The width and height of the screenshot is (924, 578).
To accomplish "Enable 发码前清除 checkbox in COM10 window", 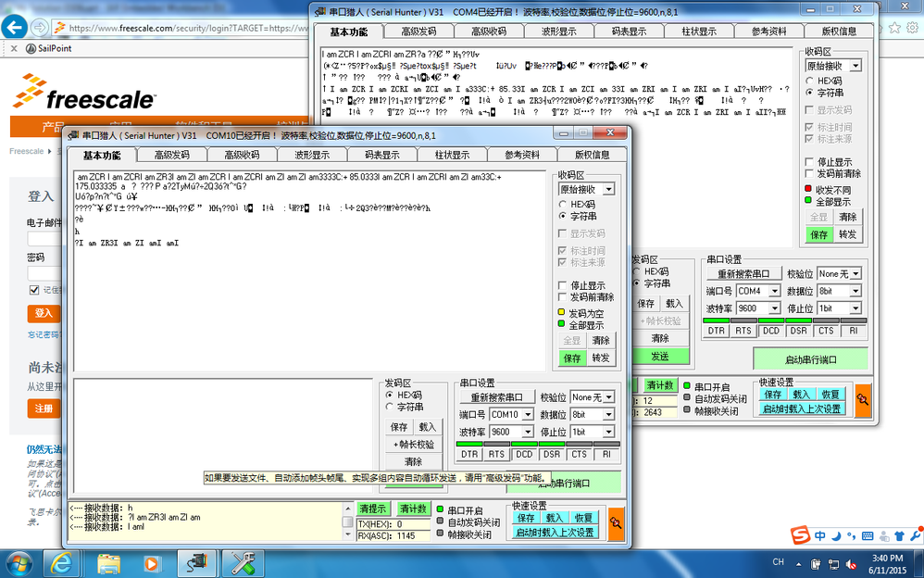I will pos(562,297).
